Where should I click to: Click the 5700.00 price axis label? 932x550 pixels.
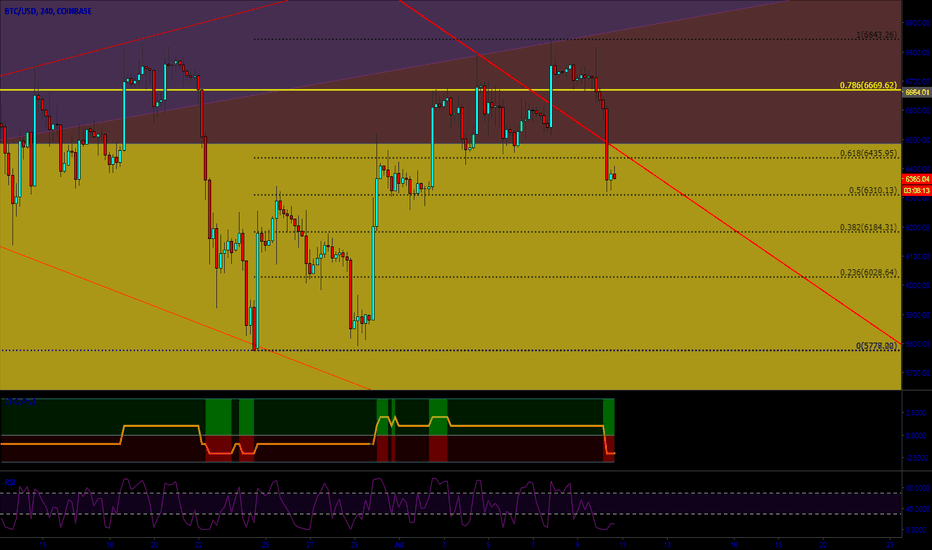(918, 373)
